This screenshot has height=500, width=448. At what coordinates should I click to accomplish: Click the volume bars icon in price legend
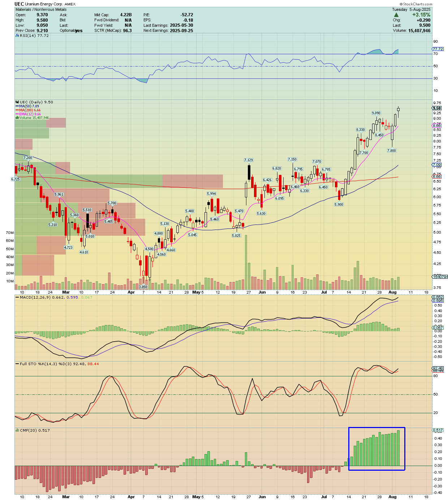point(17,118)
